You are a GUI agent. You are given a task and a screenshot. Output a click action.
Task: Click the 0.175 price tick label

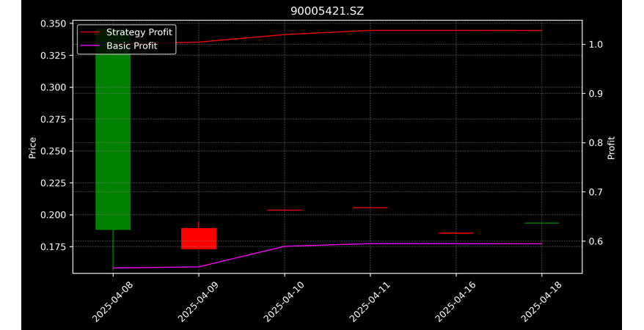pos(53,246)
